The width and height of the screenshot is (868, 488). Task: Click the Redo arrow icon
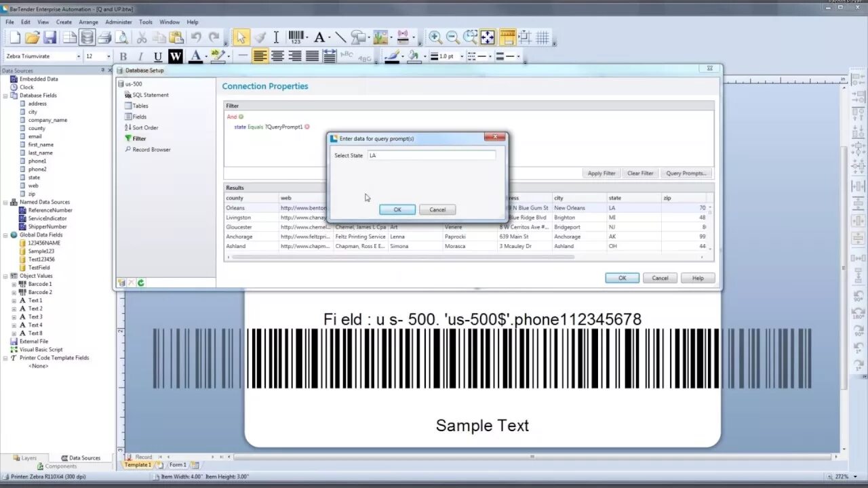[214, 38]
